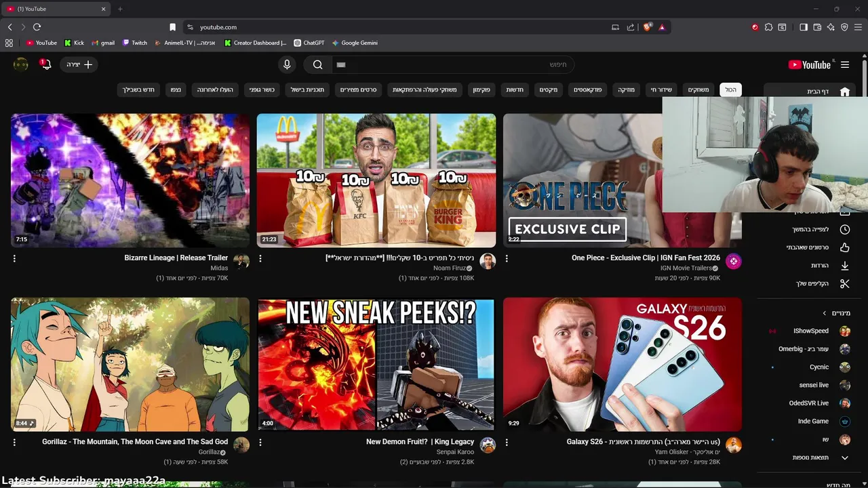Select the 'משחקים' filter chip

click(x=698, y=89)
